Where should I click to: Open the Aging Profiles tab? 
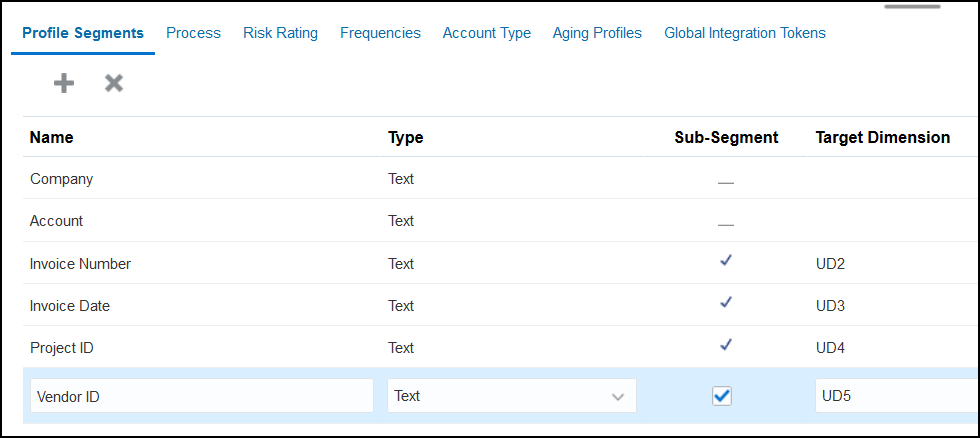coord(597,33)
